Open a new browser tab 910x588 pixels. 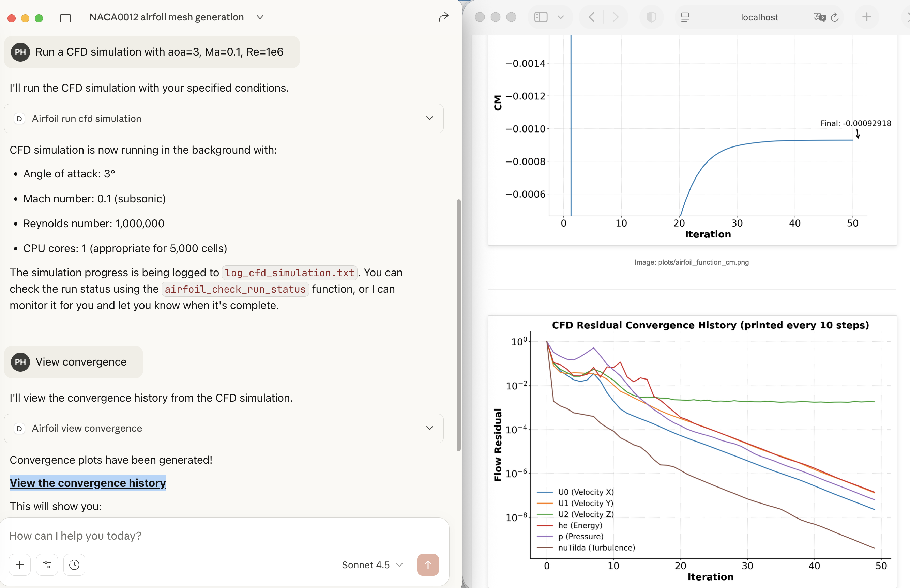pos(866,17)
